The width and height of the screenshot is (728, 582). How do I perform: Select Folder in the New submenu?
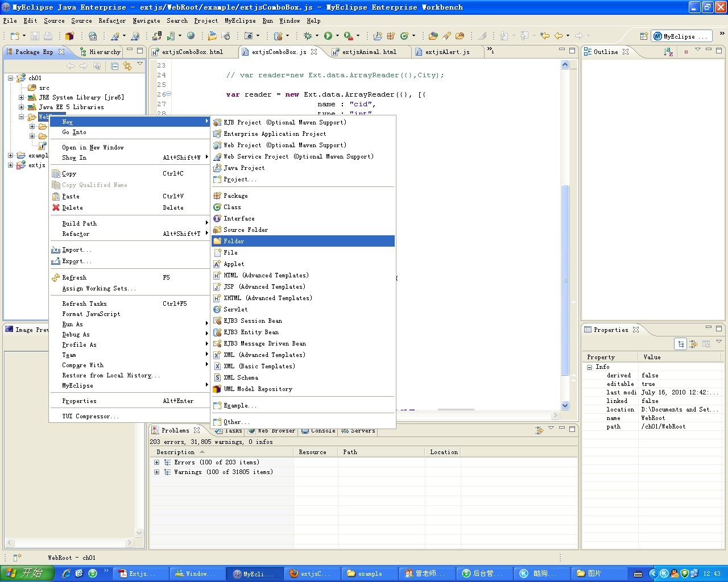pyautogui.click(x=234, y=241)
